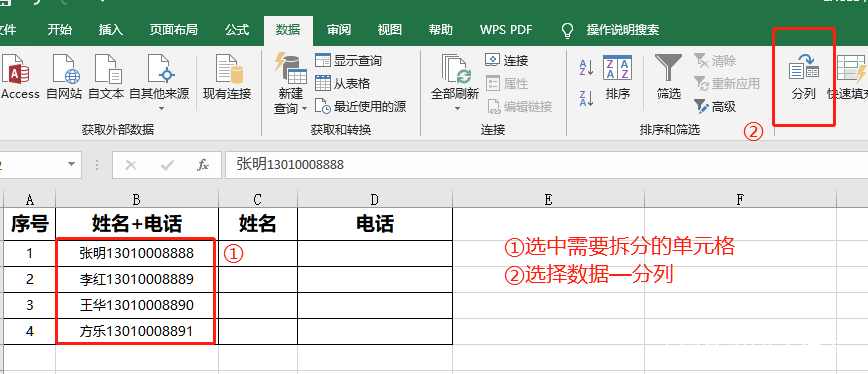Click the formula bar showing 张明13010008888
This screenshot has height=374, width=868.
tap(546, 165)
